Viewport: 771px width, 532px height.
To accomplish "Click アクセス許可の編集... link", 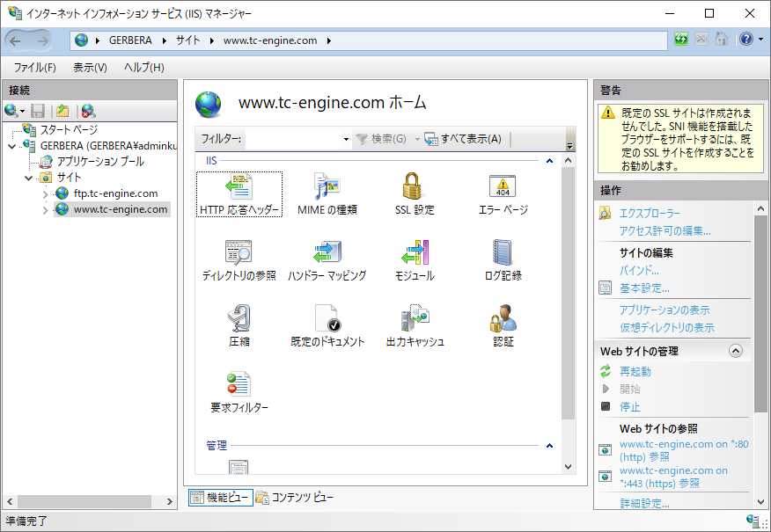I will pos(665,231).
